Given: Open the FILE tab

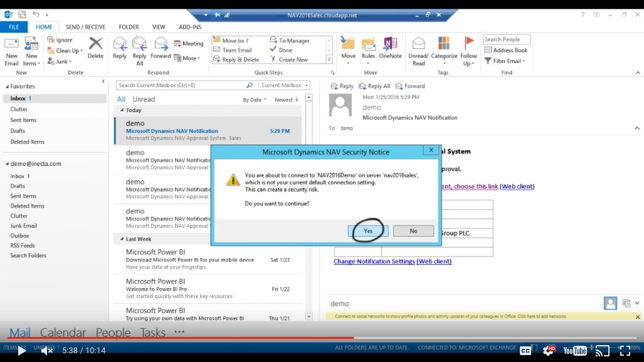Looking at the screenshot, I should pos(14,27).
